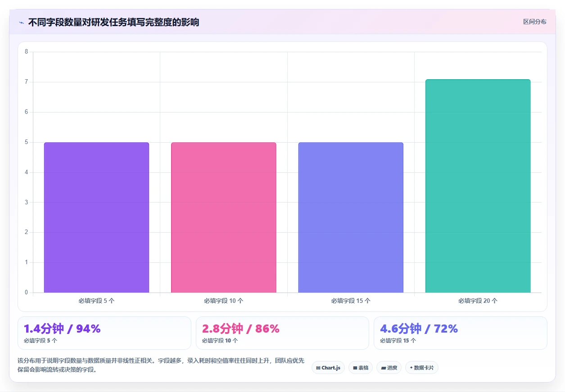Click the blue bar for 必填字段 15 个

(x=351, y=217)
